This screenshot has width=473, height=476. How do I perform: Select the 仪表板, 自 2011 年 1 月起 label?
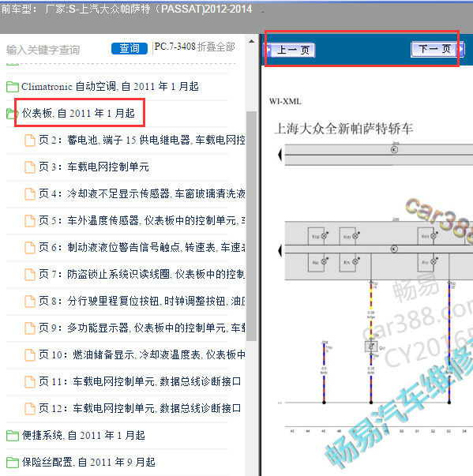[x=78, y=114]
